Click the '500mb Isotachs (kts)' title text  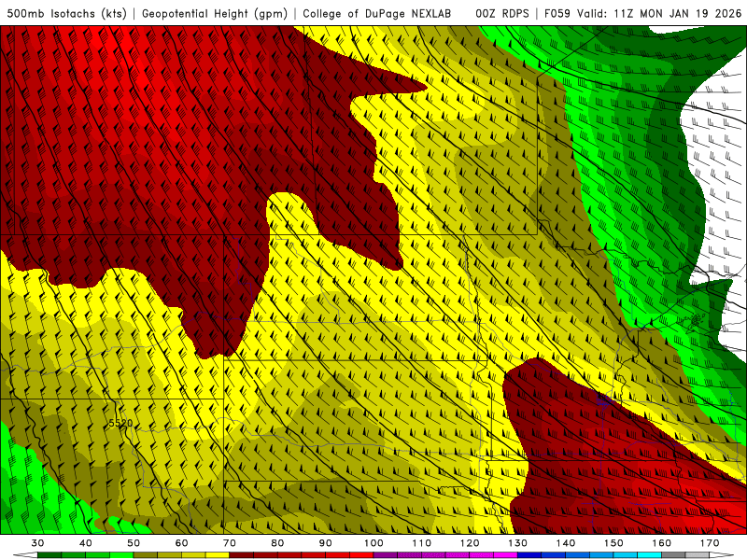click(x=66, y=13)
